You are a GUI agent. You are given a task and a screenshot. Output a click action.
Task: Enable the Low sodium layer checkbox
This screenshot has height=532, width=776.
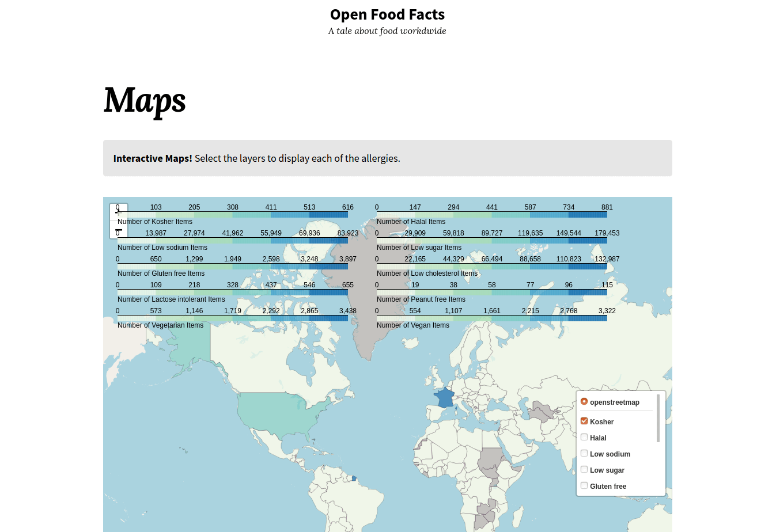584,453
